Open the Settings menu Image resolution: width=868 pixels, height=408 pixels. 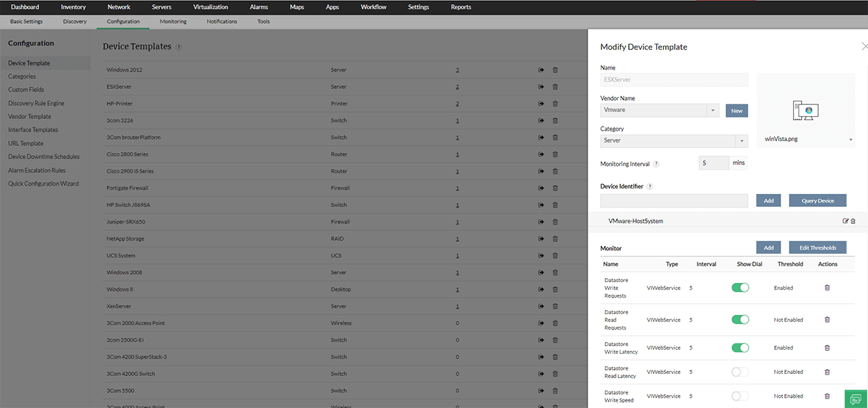click(418, 7)
